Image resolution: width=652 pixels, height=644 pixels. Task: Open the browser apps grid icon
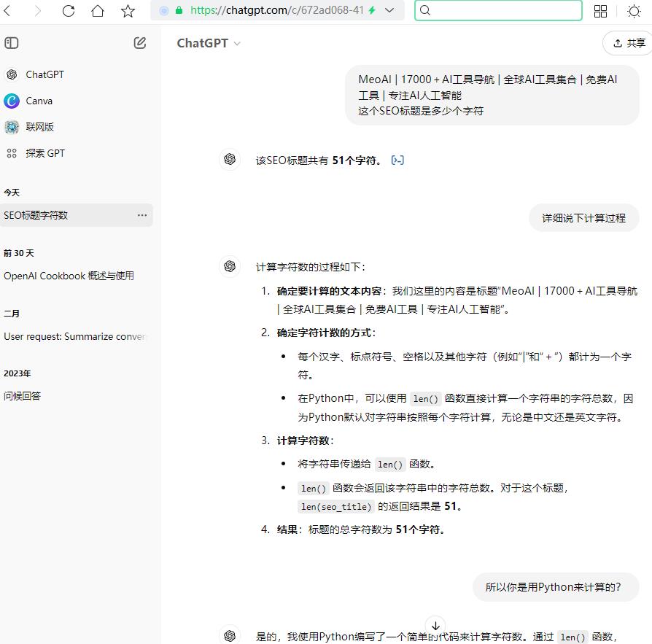[x=600, y=11]
